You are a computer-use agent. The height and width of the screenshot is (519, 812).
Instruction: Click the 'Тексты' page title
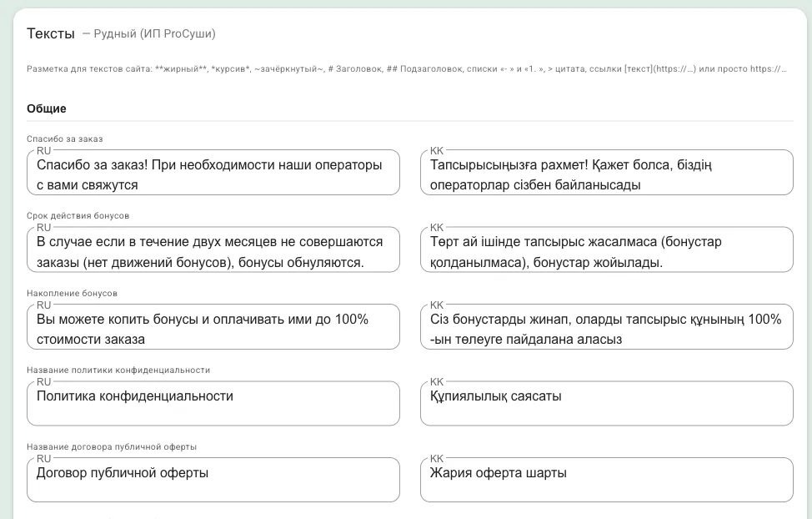pyautogui.click(x=51, y=33)
